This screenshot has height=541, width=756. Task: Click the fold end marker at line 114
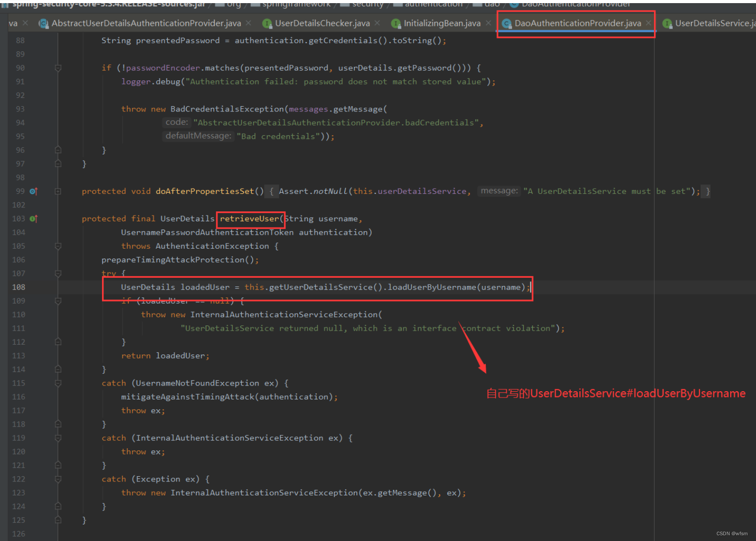58,369
